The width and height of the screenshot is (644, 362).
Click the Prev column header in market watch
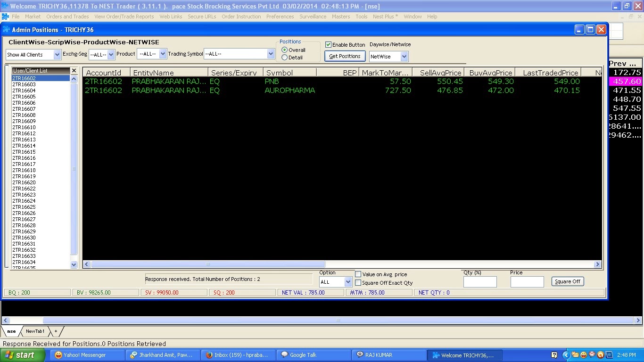(x=626, y=63)
